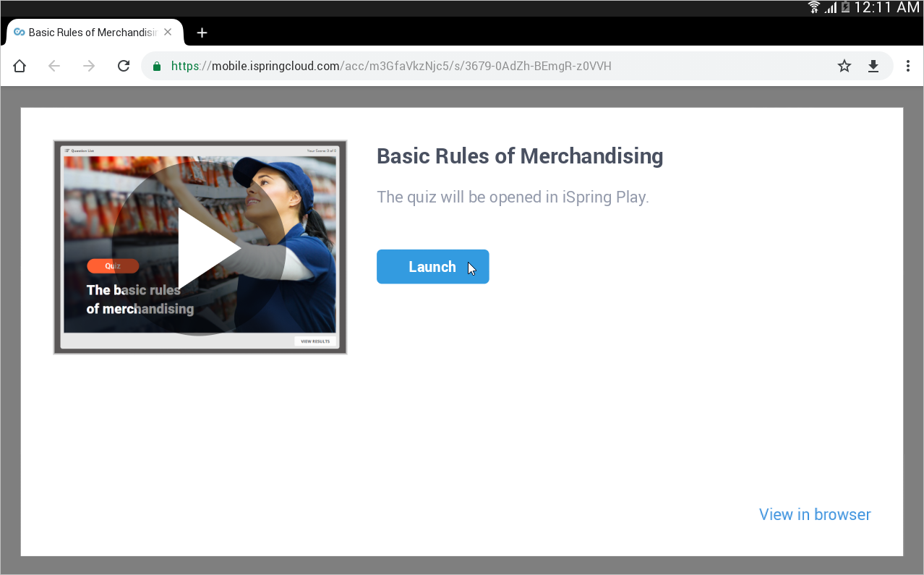
Task: Click the orange Quiz badge in preview
Action: 113,265
